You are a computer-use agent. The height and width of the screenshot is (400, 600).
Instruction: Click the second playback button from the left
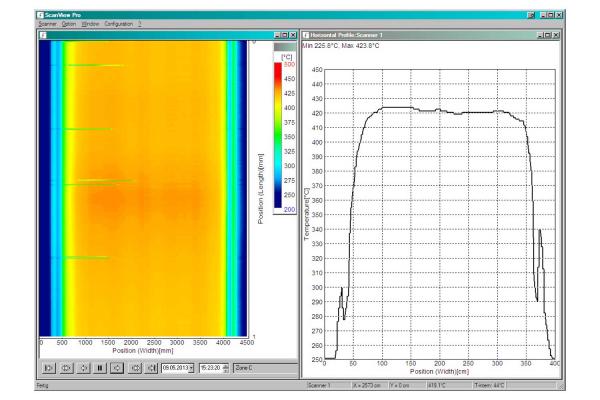pos(65,368)
